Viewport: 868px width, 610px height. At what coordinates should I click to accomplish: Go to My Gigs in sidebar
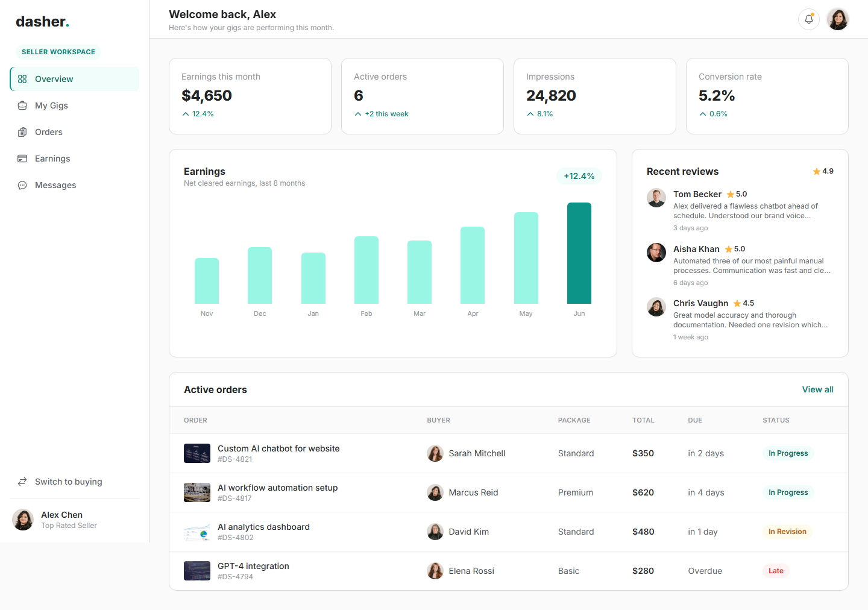coord(75,105)
